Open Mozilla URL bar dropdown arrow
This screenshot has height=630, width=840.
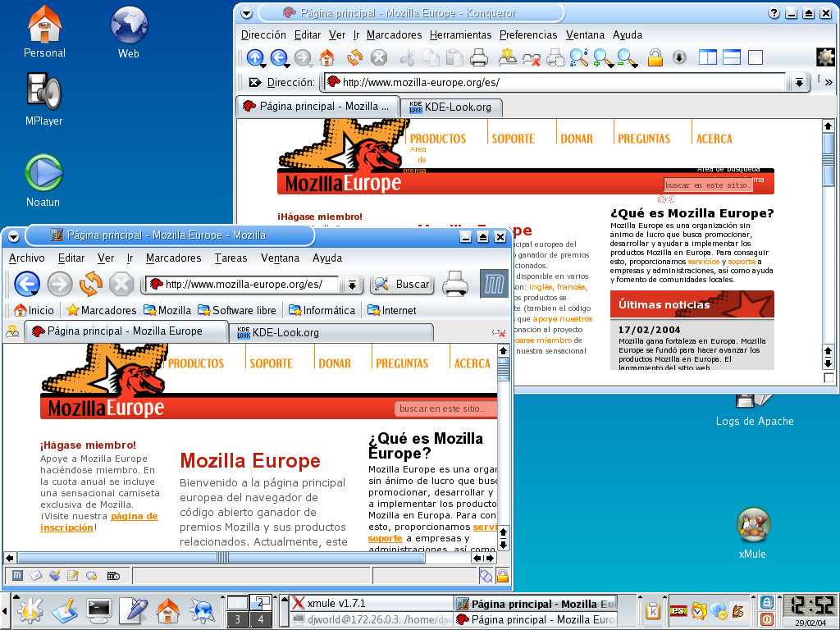pyautogui.click(x=352, y=285)
